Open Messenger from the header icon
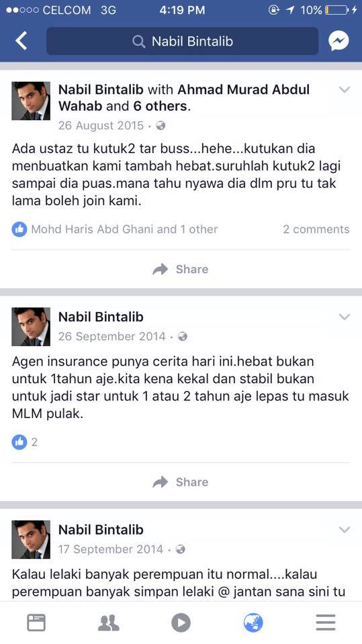The image size is (362, 644). tap(338, 41)
